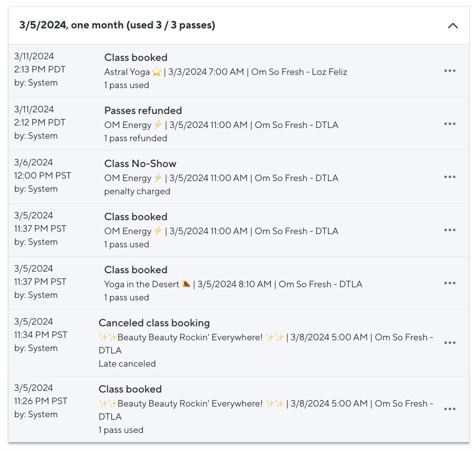Select the "Canceled class booking" heading

(x=154, y=323)
